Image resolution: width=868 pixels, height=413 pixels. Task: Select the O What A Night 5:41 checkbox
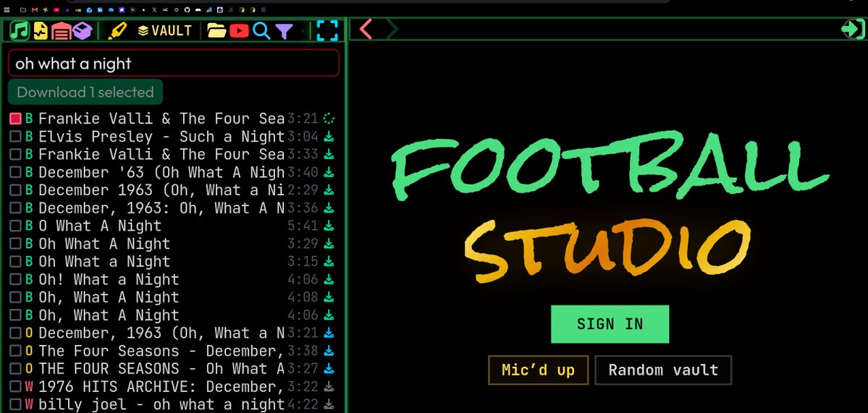pyautogui.click(x=15, y=226)
